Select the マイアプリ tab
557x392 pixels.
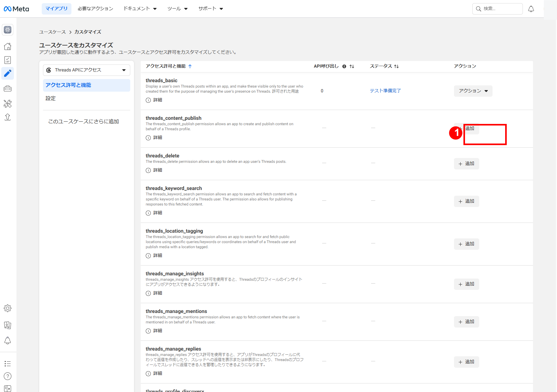tap(57, 9)
